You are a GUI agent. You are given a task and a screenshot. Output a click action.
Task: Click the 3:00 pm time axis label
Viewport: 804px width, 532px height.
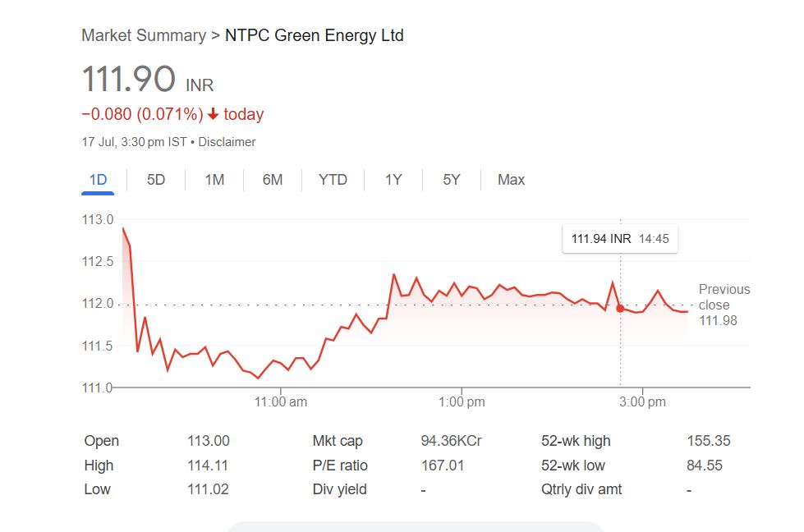point(642,402)
